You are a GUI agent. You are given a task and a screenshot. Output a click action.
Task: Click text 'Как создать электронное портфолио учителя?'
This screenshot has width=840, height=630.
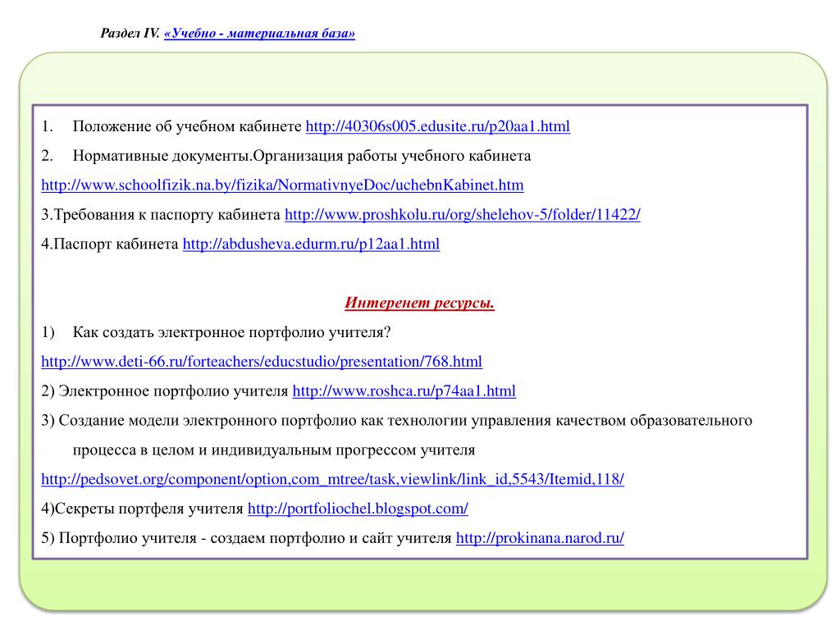point(231,332)
